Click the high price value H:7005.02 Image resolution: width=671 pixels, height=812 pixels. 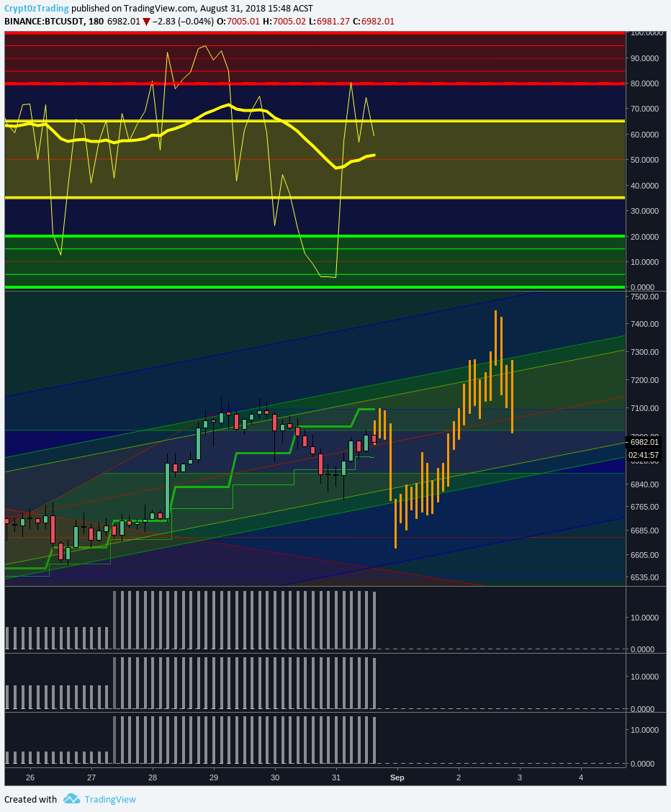click(284, 21)
